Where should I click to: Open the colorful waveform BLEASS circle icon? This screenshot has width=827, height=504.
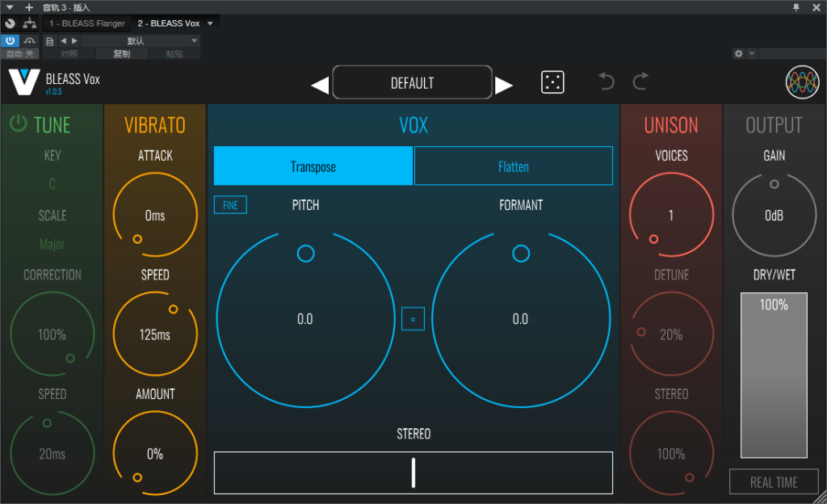(x=802, y=82)
